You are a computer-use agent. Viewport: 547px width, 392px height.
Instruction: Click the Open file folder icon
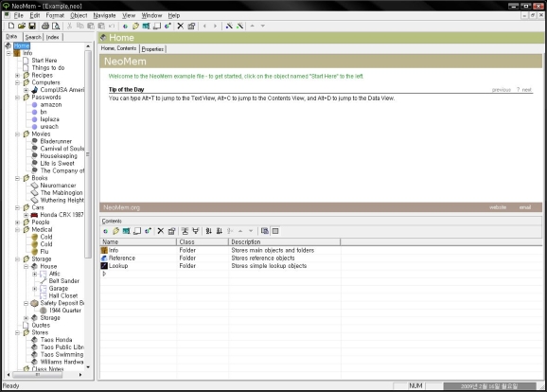[22, 26]
